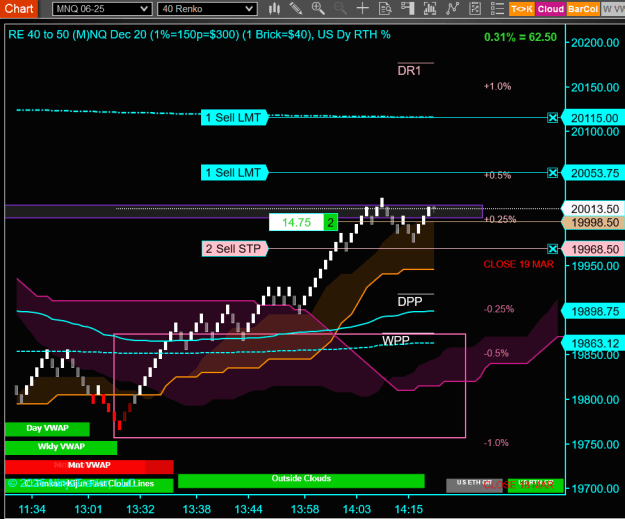Click the +1.0% level label
The height and width of the screenshot is (519, 625).
coord(497,86)
